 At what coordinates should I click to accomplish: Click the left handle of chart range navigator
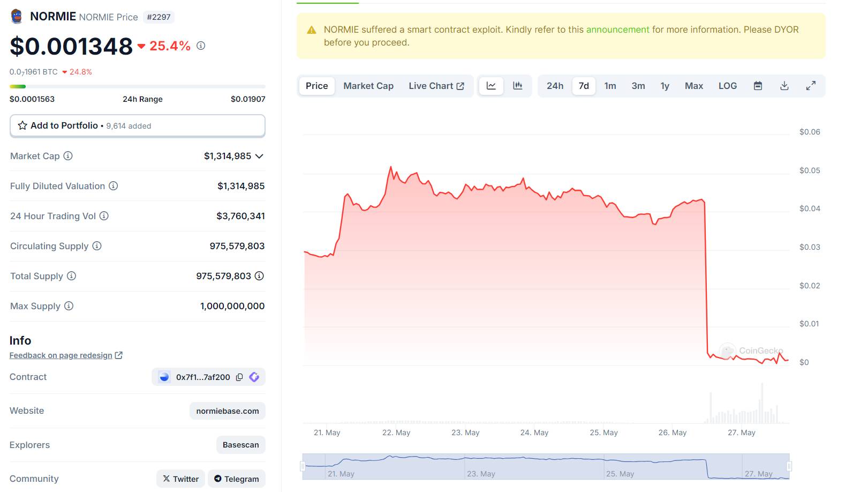click(303, 466)
